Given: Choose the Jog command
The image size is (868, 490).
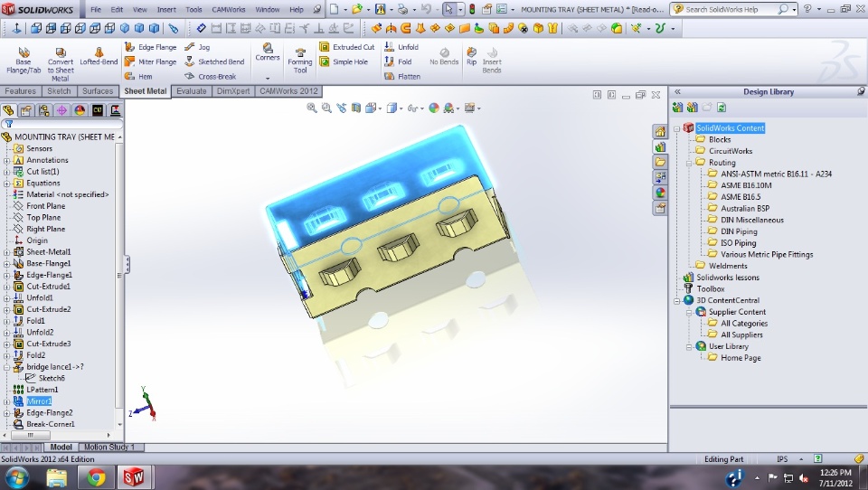Looking at the screenshot, I should click(x=198, y=47).
